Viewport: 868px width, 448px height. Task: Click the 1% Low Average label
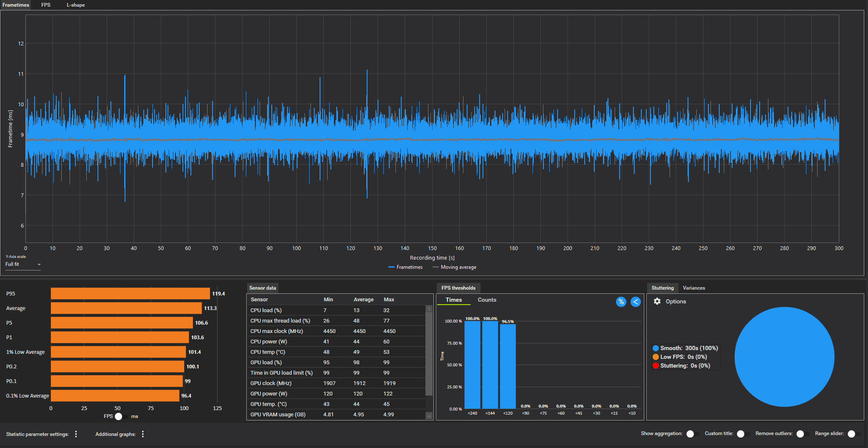(25, 352)
